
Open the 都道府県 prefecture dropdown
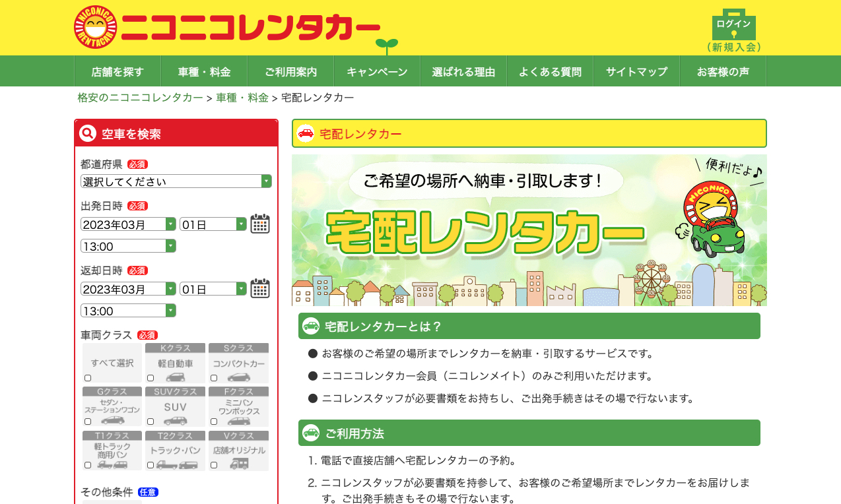pyautogui.click(x=176, y=181)
